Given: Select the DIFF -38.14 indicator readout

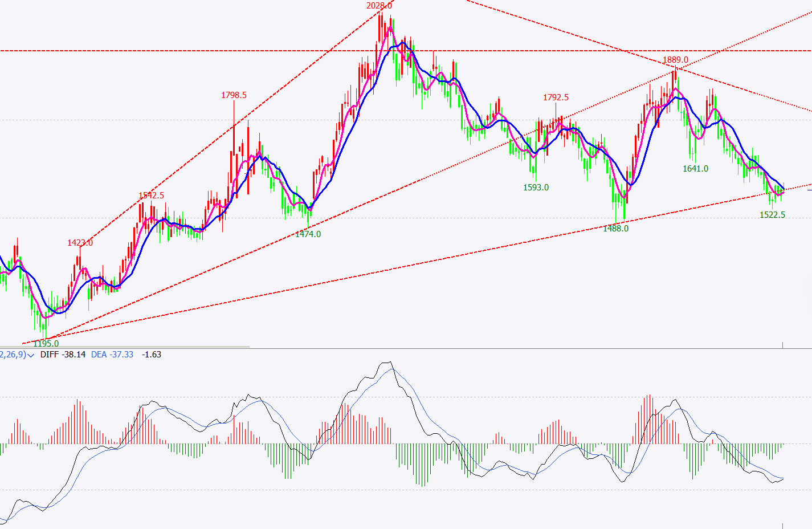Looking at the screenshot, I should pos(63,355).
